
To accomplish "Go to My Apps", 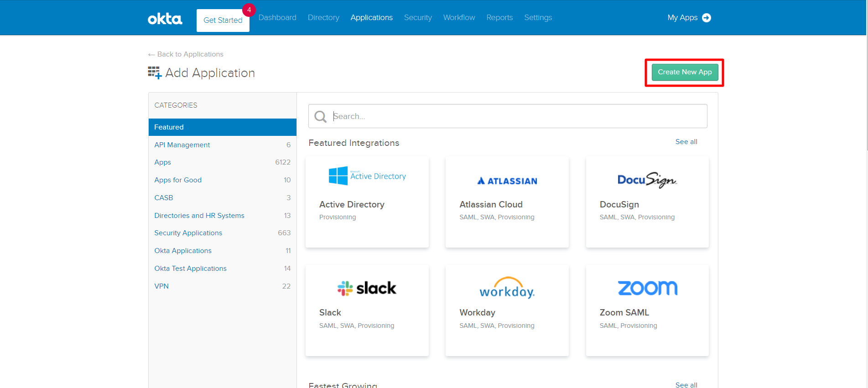I will (x=682, y=18).
